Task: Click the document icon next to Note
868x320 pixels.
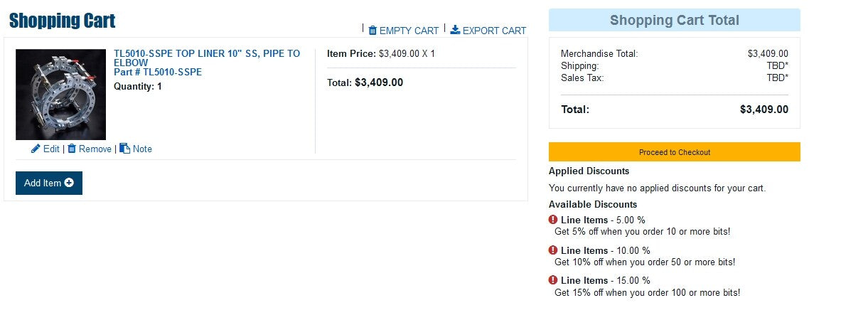Action: (x=124, y=149)
